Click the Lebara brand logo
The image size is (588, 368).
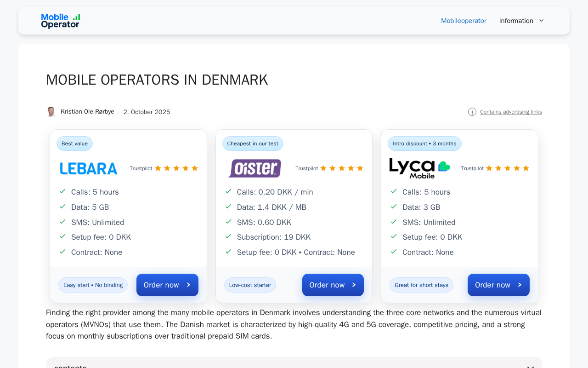[89, 169]
